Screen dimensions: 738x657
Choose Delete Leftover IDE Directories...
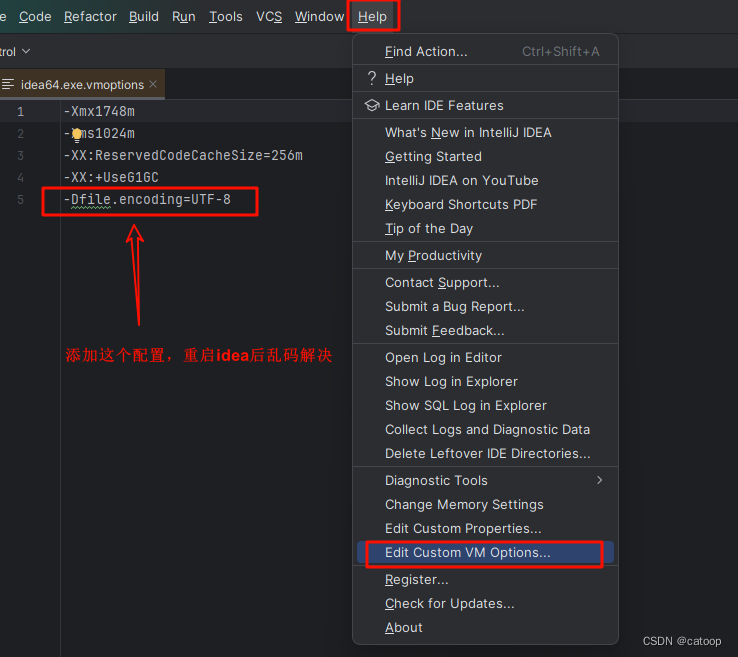pyautogui.click(x=485, y=454)
